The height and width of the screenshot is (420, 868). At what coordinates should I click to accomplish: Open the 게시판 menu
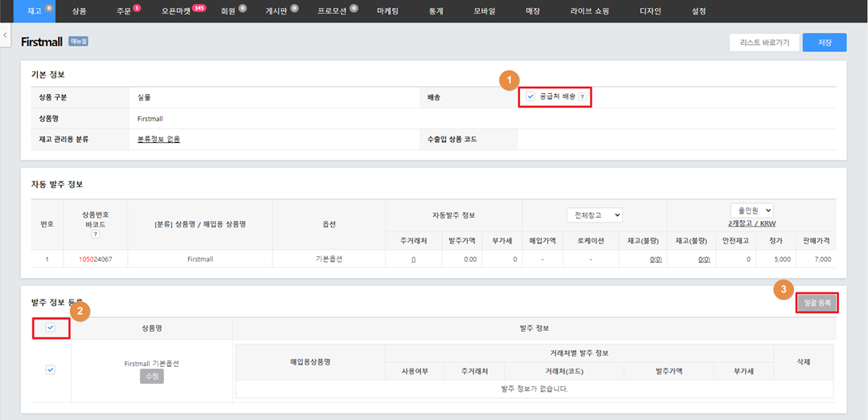click(276, 11)
